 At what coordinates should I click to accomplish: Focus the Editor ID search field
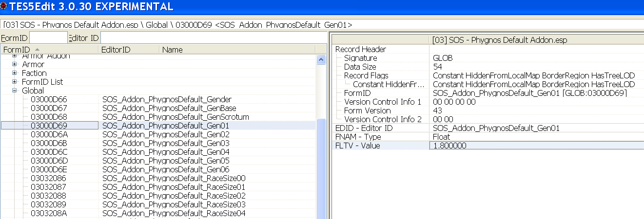[214, 38]
